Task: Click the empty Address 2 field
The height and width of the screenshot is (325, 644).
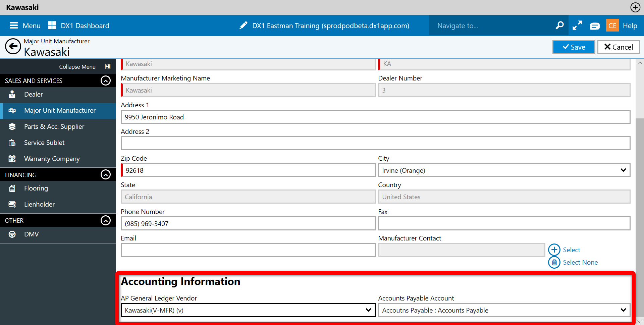Action: point(375,144)
